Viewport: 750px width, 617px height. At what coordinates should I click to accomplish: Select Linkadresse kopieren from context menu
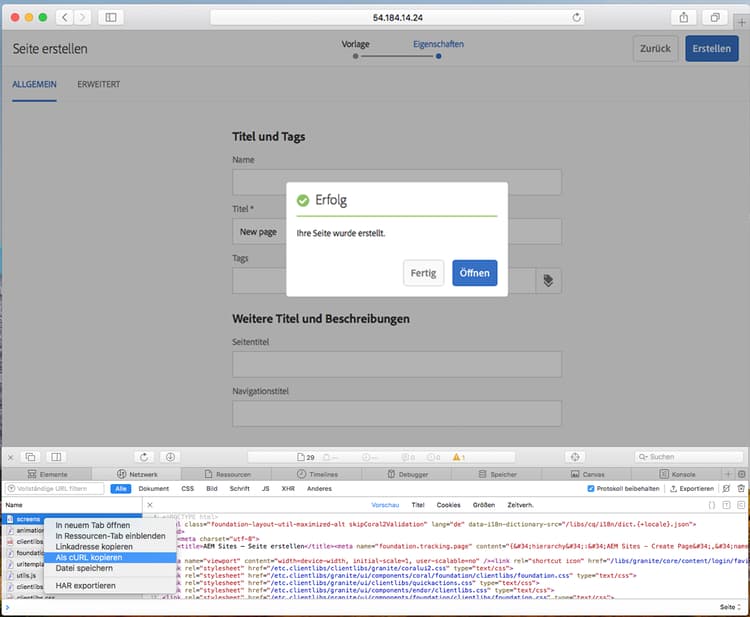[110, 547]
